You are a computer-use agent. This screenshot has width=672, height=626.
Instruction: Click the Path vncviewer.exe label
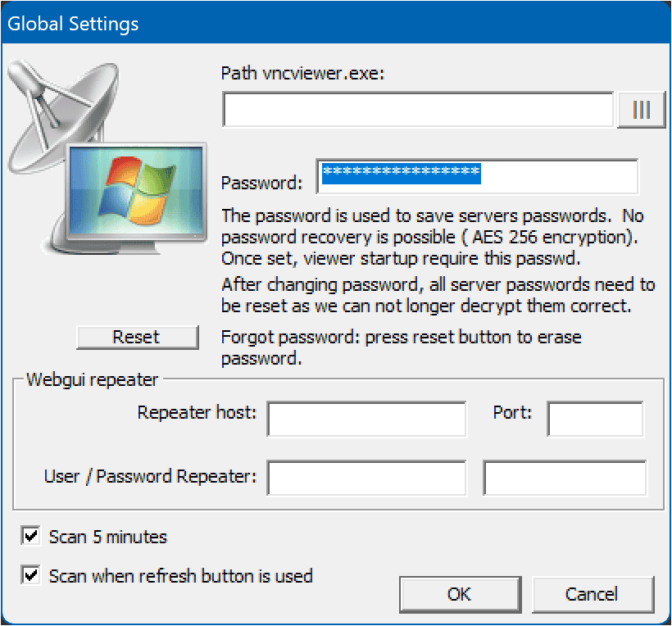303,73
